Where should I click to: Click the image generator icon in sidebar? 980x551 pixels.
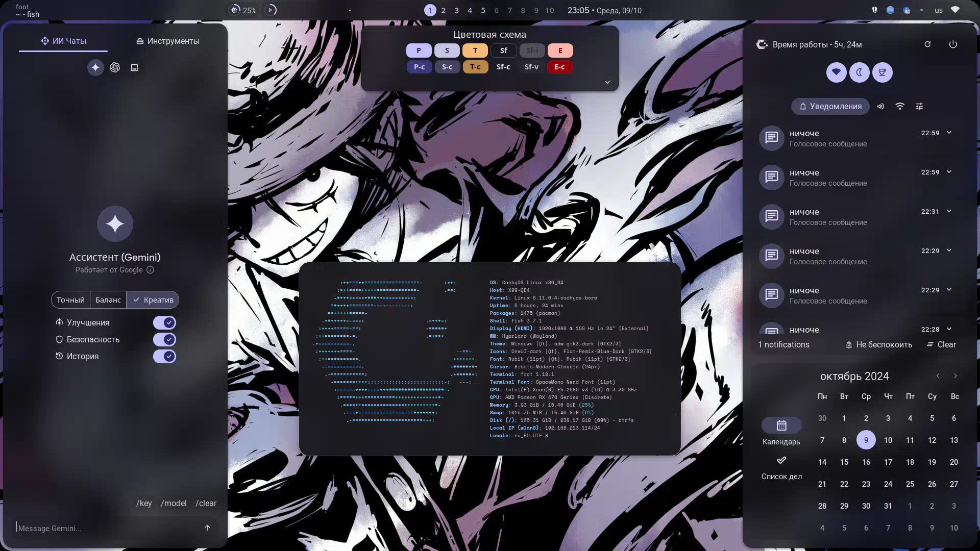(134, 67)
